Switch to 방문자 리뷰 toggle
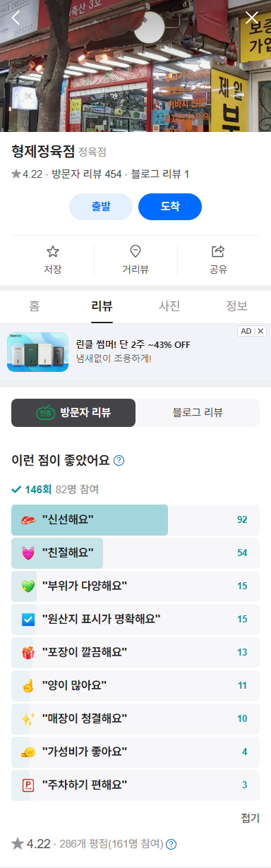Viewport: 271px width, 868px height. 73,413
